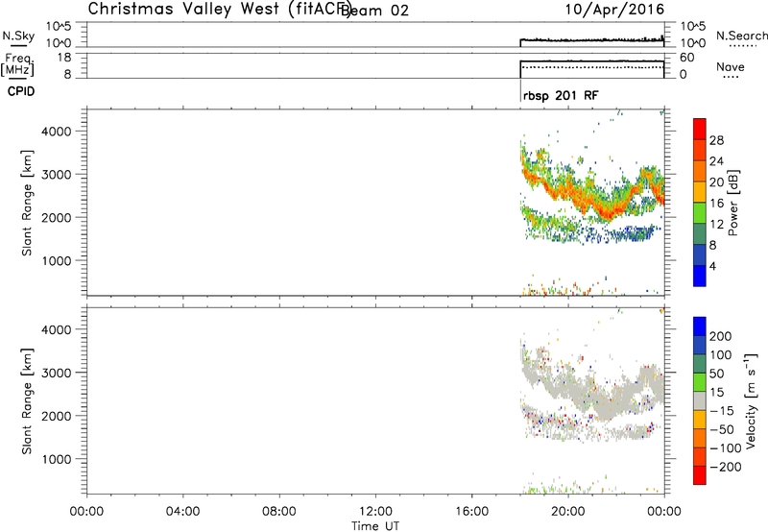Click the '4000' tick of the power panel
The image size is (768, 532).
57,132
